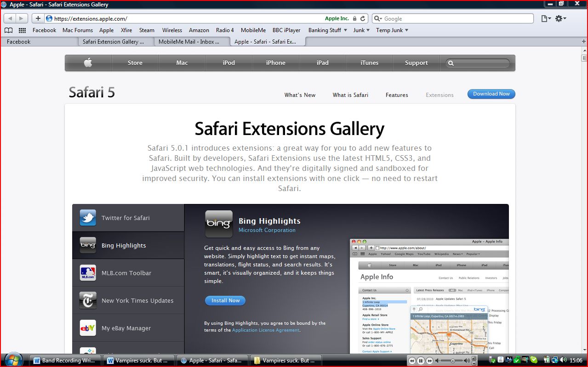The height and width of the screenshot is (367, 588).
Task: Click down arrow button on media player toolbar
Action: click(474, 363)
